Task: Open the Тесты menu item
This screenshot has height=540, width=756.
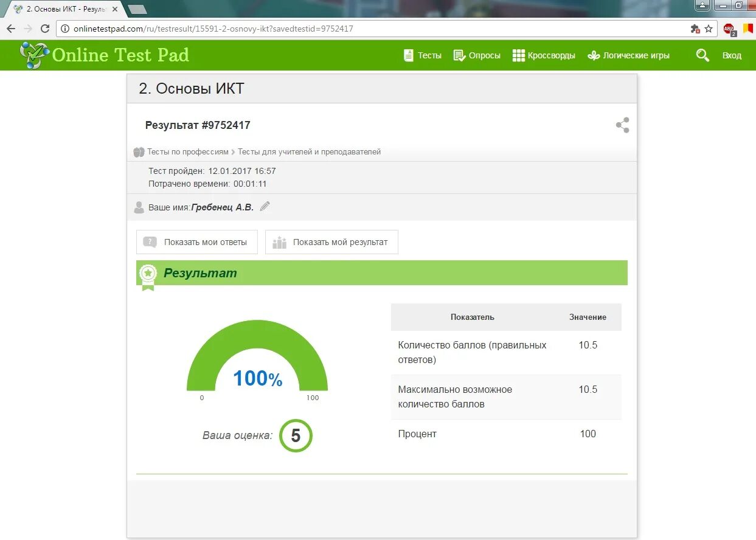Action: point(423,55)
